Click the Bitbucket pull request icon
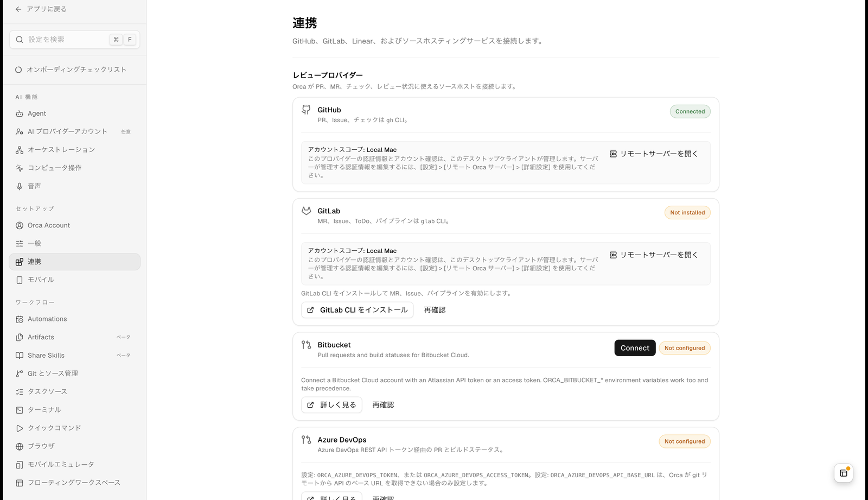Viewport: 868px width, 500px height. [307, 345]
